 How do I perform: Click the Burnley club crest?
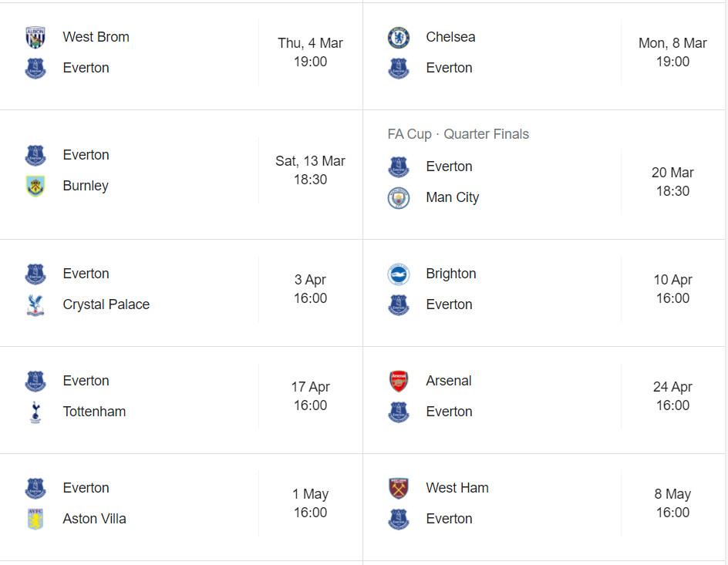(x=35, y=186)
